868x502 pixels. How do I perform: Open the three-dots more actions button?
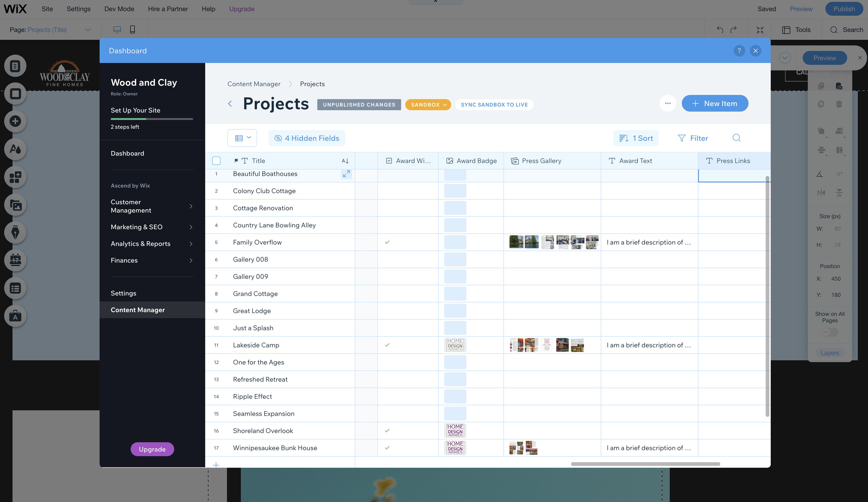667,103
